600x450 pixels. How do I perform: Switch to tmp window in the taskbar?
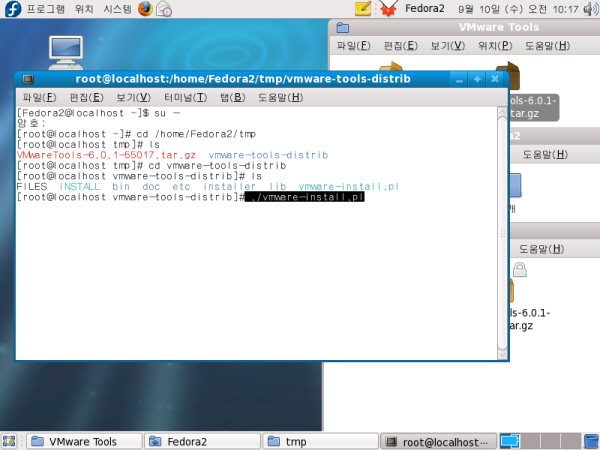321,442
